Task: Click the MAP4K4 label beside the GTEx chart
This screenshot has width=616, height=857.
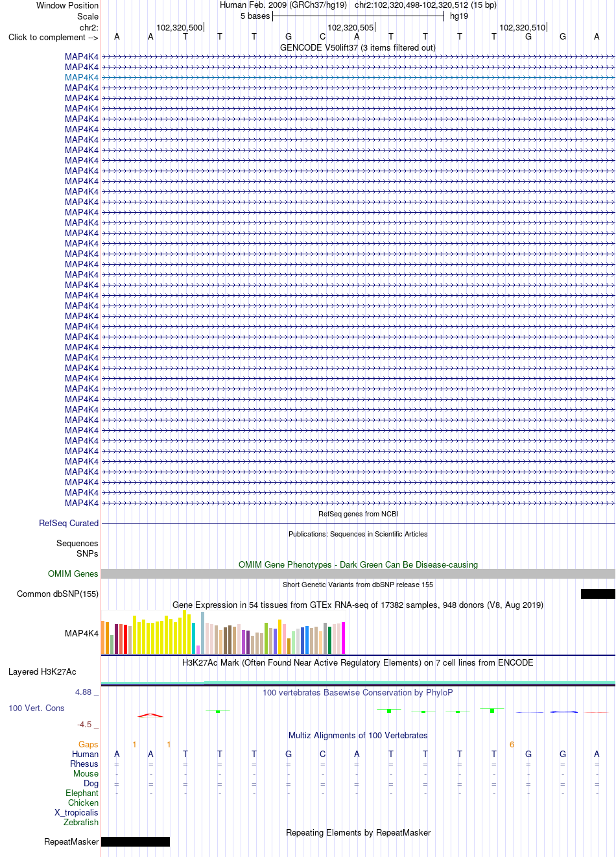Action: tap(82, 633)
